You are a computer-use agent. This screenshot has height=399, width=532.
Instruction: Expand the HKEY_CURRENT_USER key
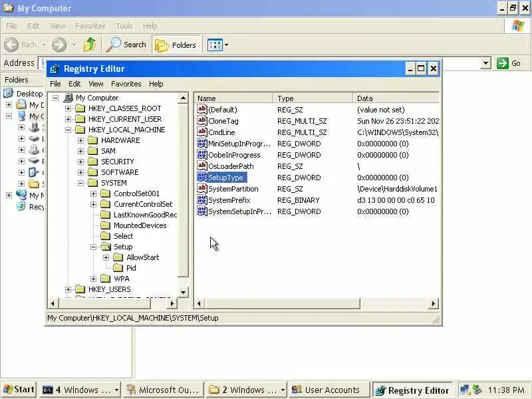tap(68, 120)
